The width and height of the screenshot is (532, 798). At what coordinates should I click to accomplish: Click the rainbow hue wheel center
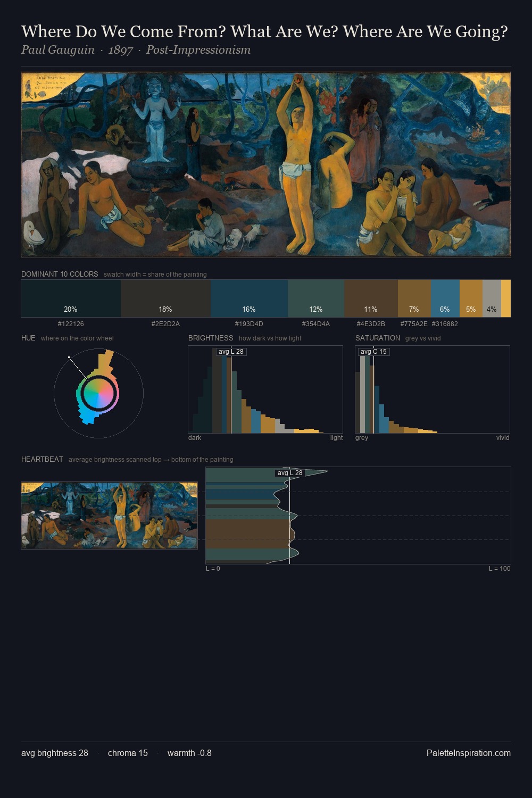click(99, 394)
